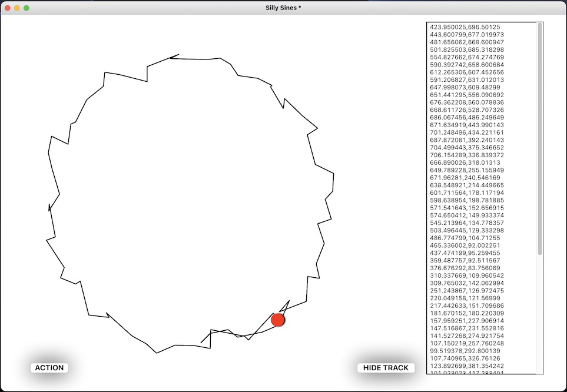
Task: Click the Silly Sines window title
Action: (x=283, y=8)
